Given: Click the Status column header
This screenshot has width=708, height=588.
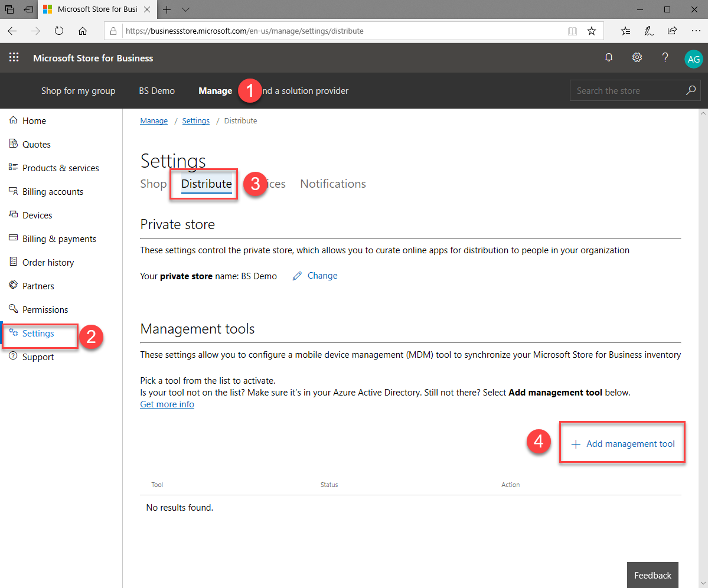Looking at the screenshot, I should 329,485.
